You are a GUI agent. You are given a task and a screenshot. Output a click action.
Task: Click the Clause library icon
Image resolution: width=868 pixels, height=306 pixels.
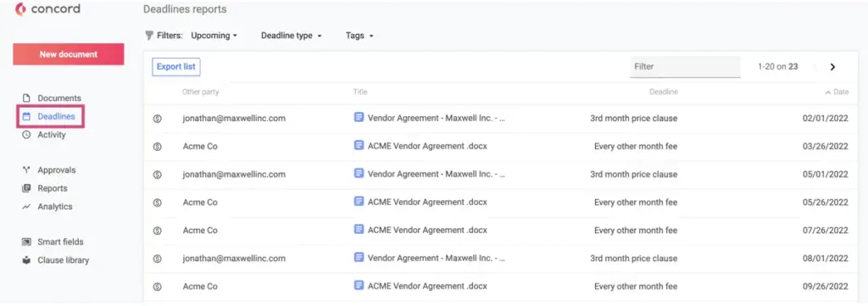tap(26, 260)
